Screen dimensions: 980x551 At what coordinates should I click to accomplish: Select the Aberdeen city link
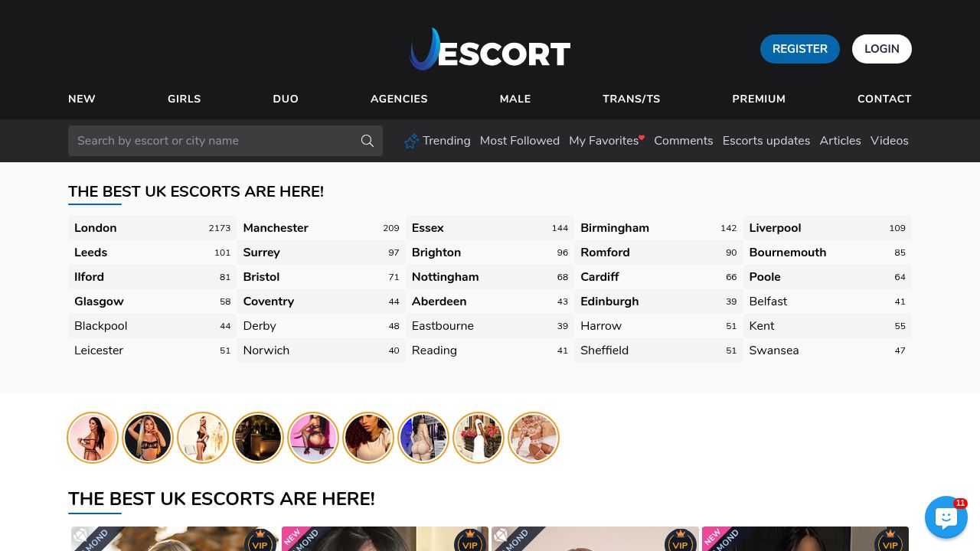(490, 302)
